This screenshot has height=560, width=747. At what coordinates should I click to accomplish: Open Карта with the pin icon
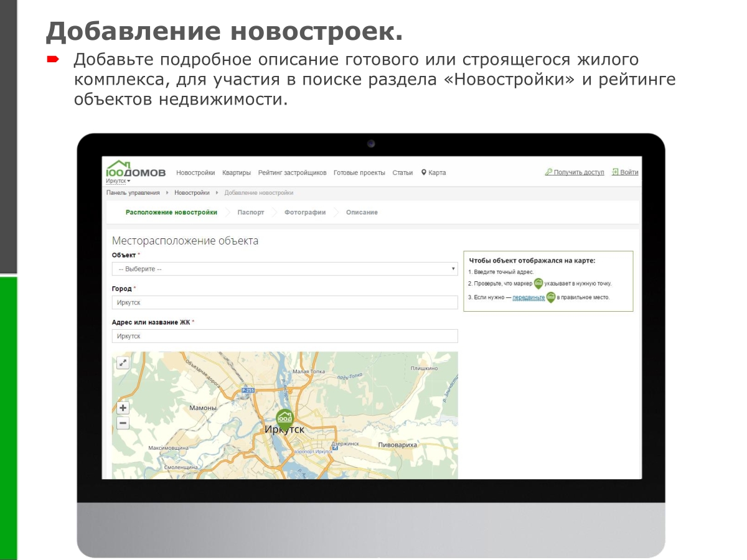[x=433, y=173]
